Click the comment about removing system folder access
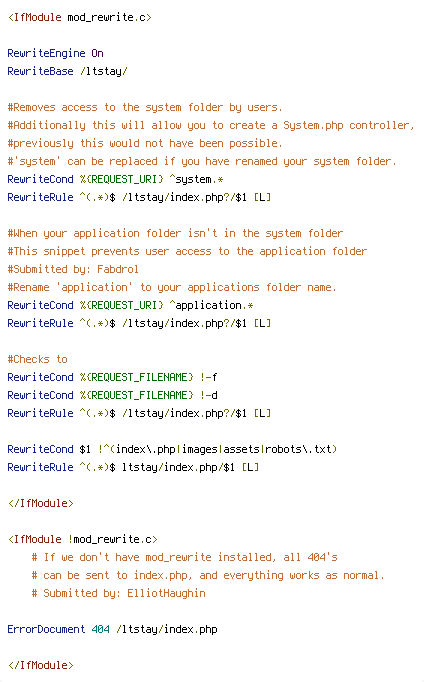 [145, 107]
